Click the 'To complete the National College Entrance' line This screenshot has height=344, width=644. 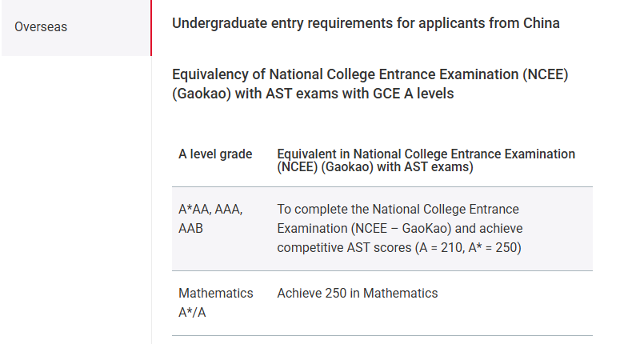click(x=398, y=210)
